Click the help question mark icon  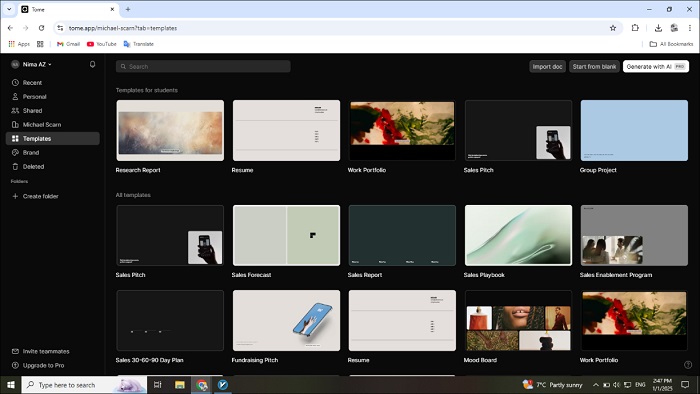tap(688, 365)
